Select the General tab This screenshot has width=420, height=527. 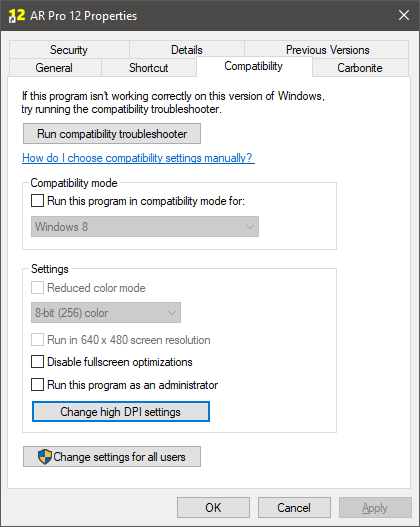(55, 68)
